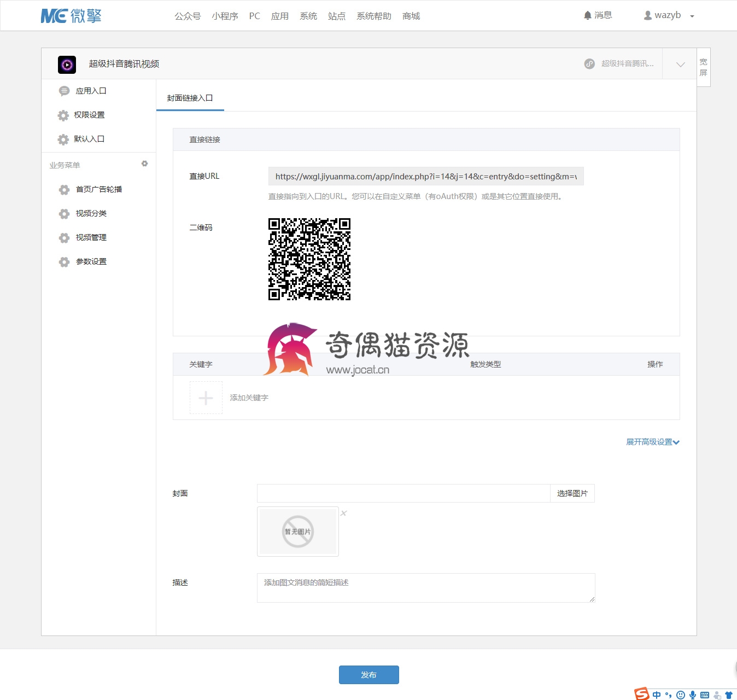
Task: Click the small gear next to 业务菜单
Action: point(145,164)
